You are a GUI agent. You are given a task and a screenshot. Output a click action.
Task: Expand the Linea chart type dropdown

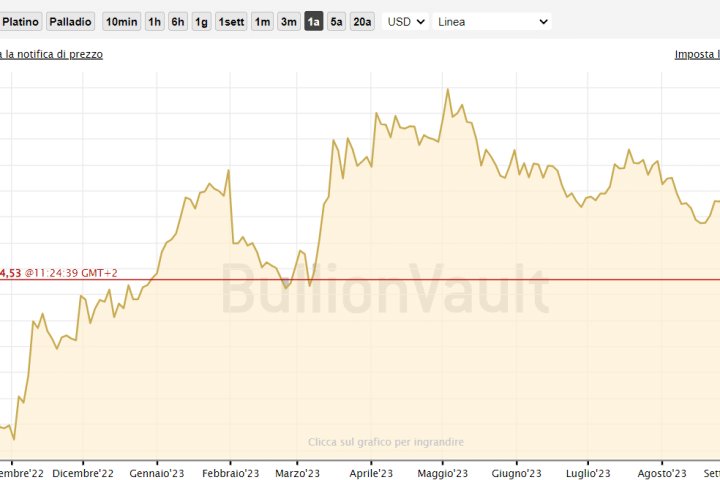click(493, 21)
